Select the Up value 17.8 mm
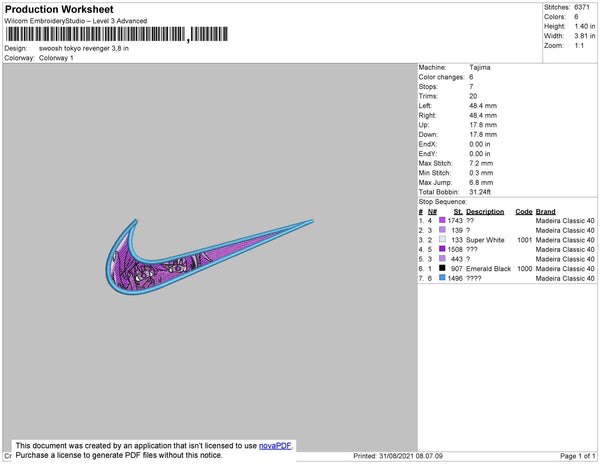 [483, 125]
